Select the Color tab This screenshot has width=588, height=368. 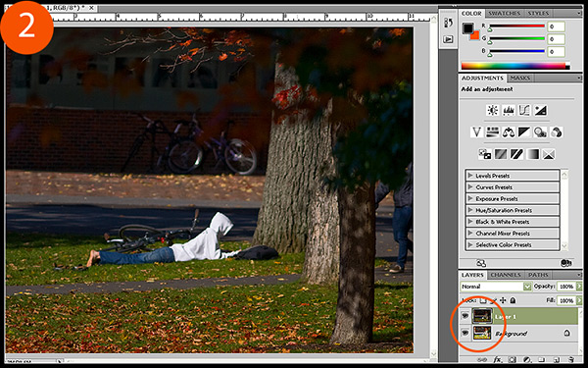coord(471,13)
